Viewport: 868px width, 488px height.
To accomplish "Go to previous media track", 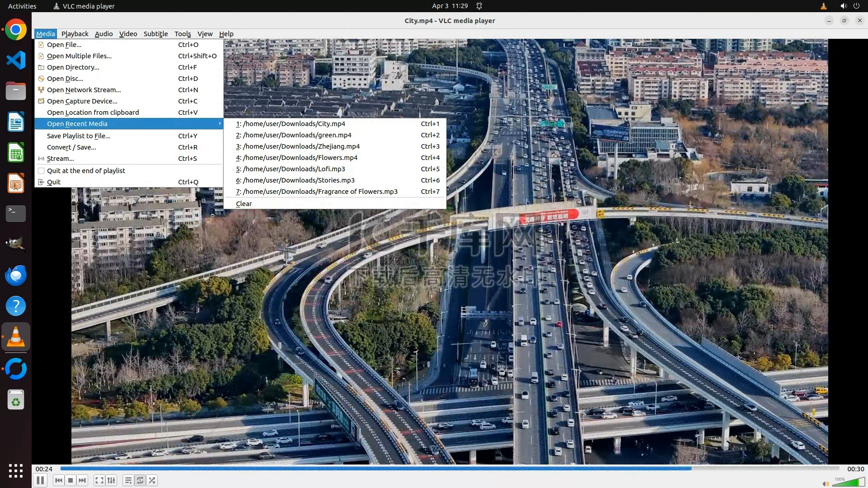I will [x=59, y=480].
